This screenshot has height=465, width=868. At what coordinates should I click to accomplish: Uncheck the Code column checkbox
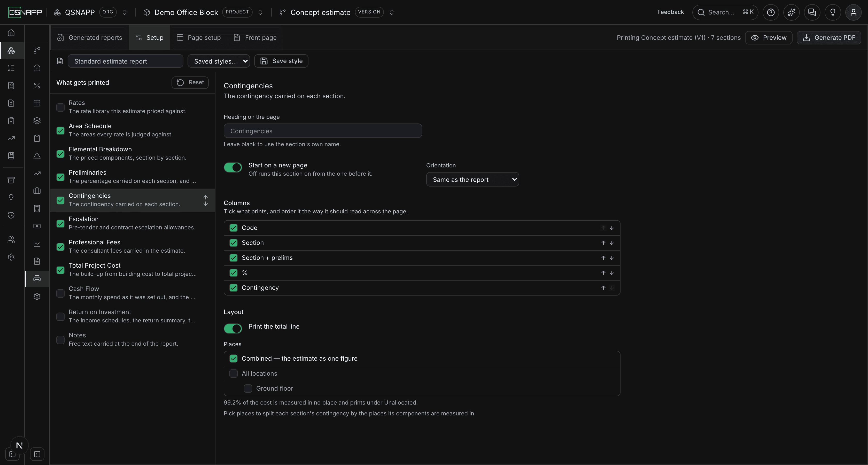(x=234, y=228)
